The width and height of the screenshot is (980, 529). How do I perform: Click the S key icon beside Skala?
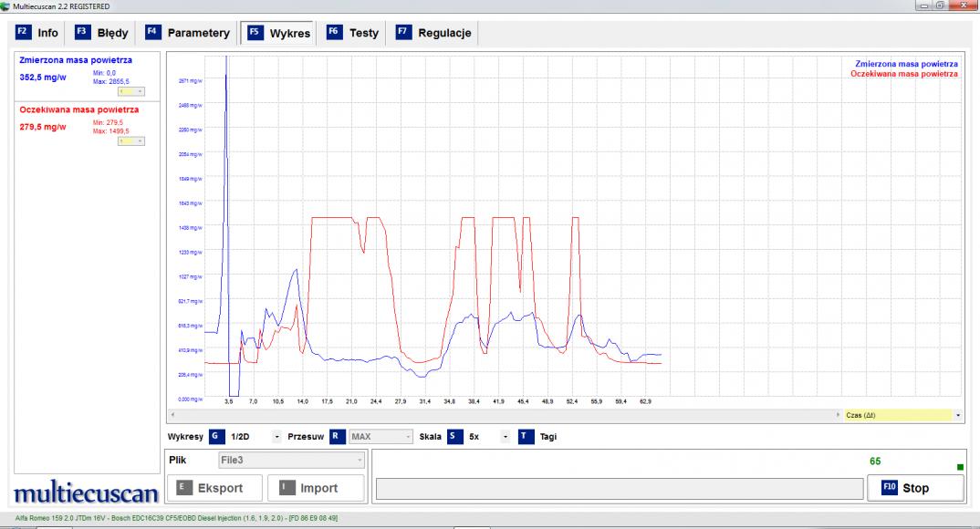(454, 436)
